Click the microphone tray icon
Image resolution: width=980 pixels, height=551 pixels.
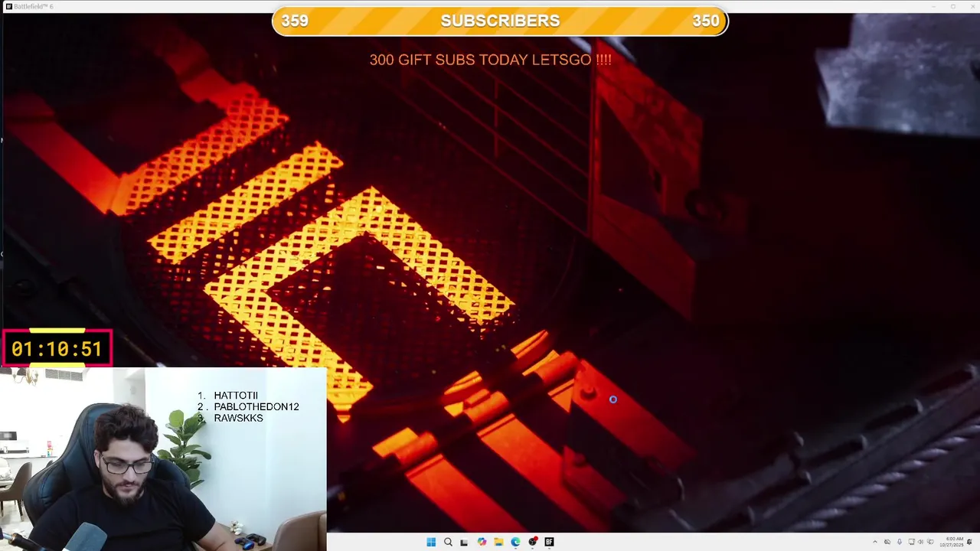(900, 542)
